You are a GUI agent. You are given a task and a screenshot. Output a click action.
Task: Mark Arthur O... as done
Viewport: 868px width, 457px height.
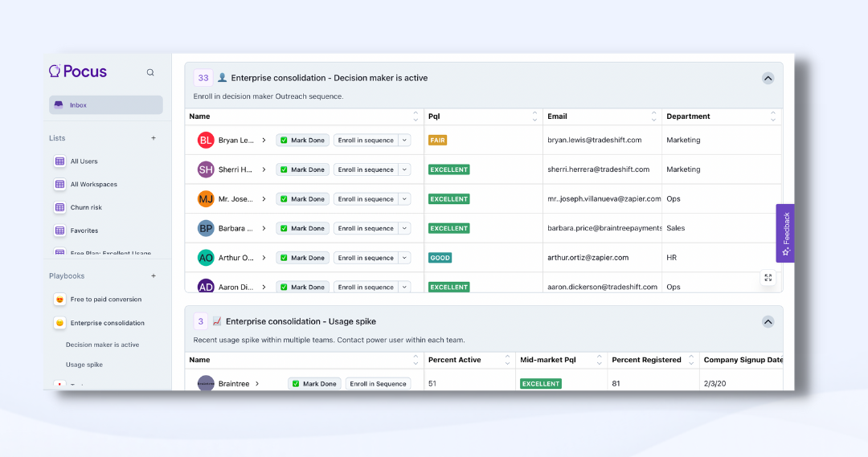(x=303, y=257)
